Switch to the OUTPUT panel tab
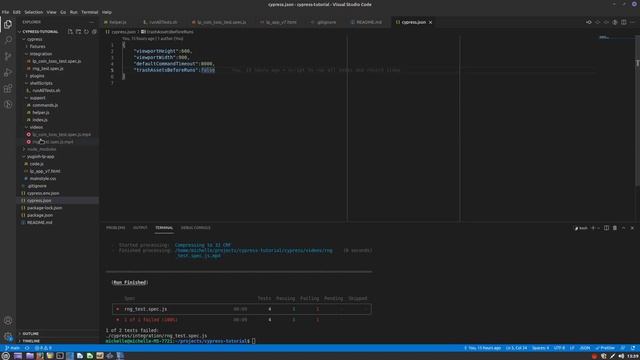The image size is (640, 360). pos(140,228)
